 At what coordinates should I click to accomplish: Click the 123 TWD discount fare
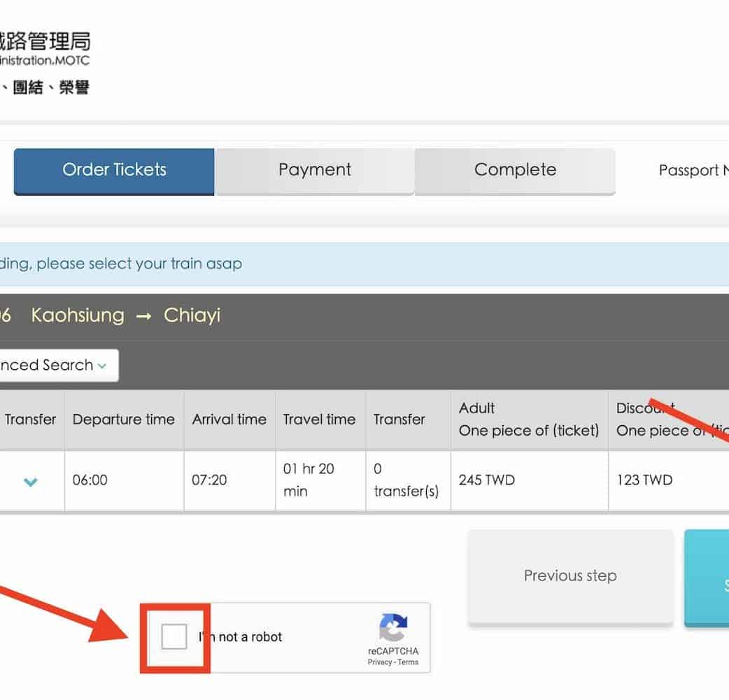pyautogui.click(x=644, y=480)
